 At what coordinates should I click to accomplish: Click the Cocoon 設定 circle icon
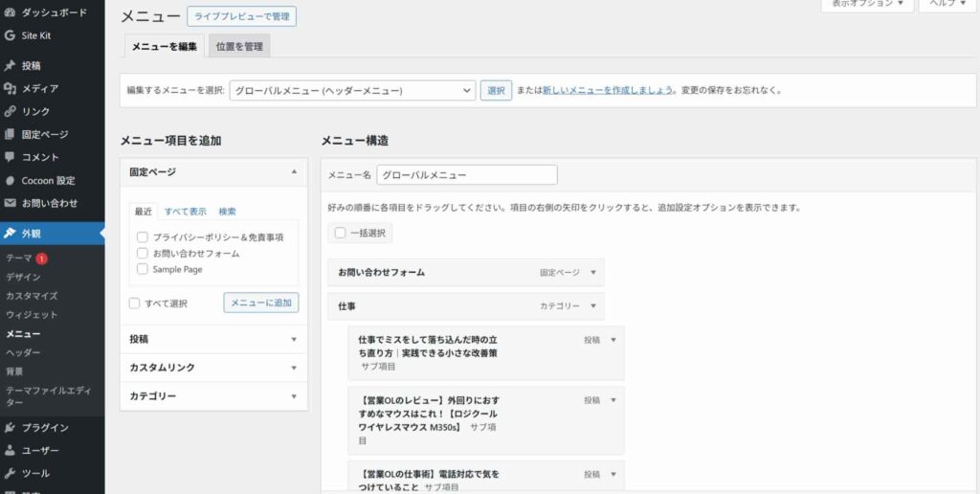pyautogui.click(x=10, y=181)
